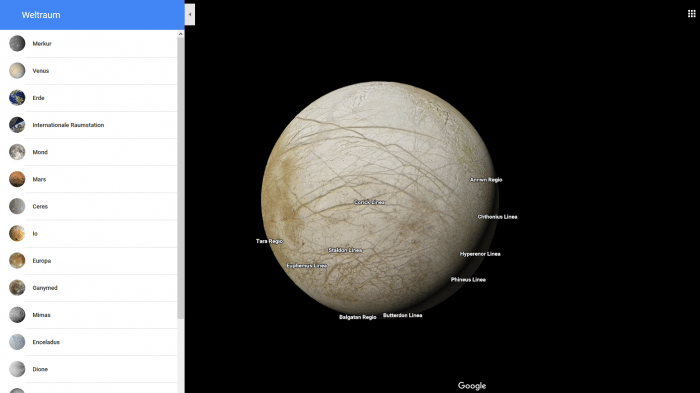Open the Mond list entry

coord(88,152)
